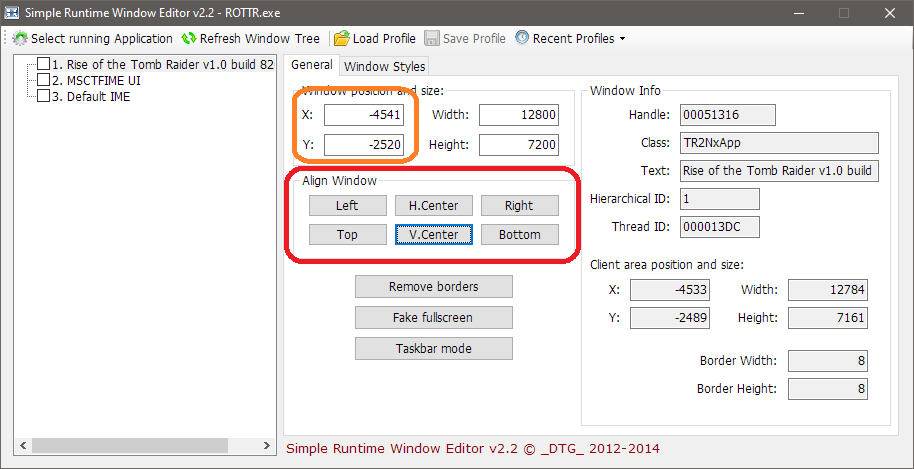
Task: Toggle the MSCTFIME UI checkbox
Action: [43, 81]
